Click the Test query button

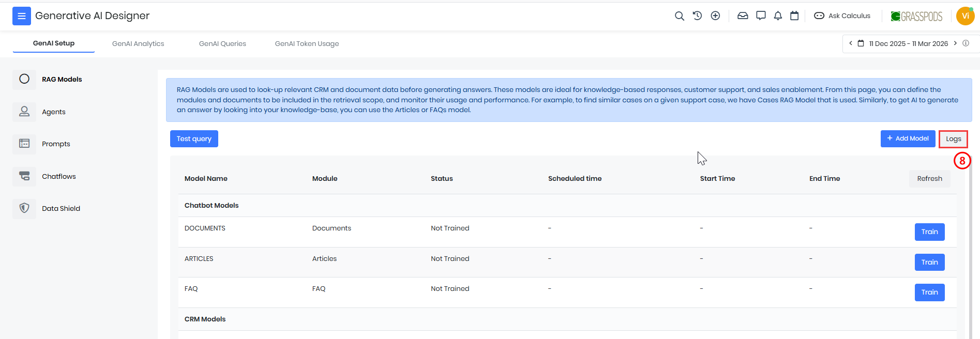tap(194, 139)
